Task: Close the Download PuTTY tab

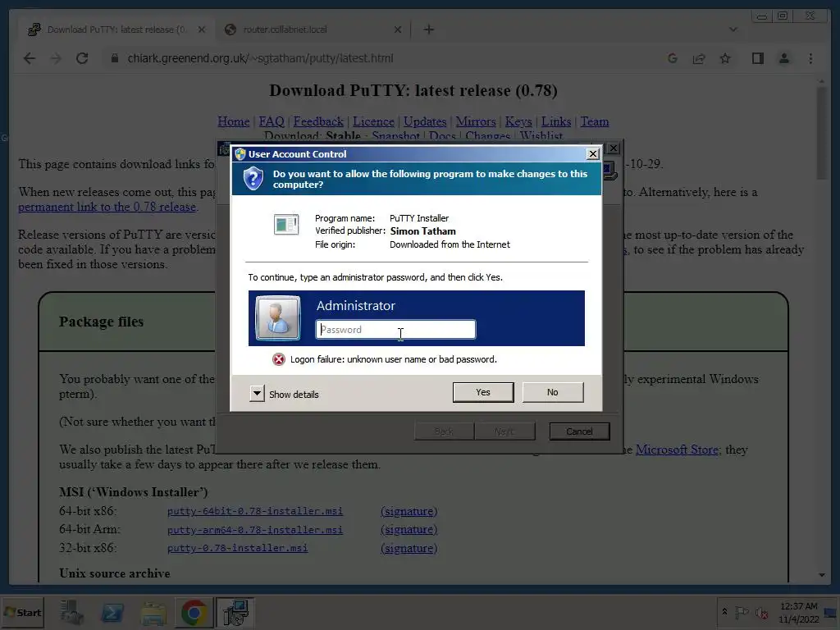Action: coord(202,30)
